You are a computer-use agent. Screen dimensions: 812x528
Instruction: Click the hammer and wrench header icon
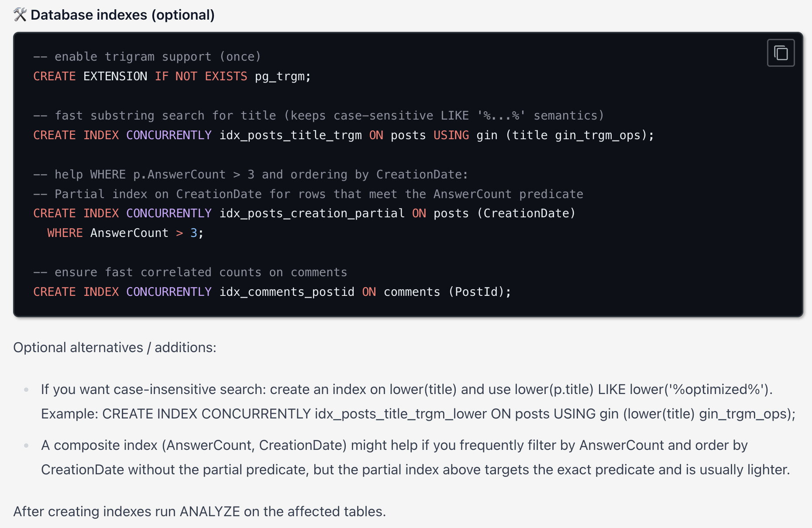point(19,14)
